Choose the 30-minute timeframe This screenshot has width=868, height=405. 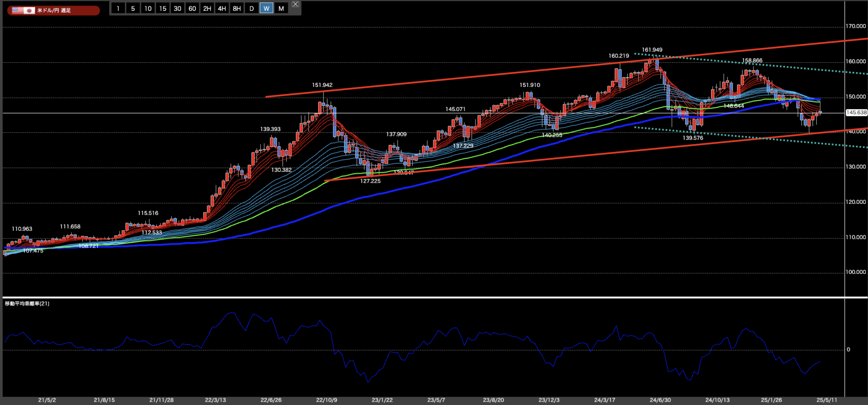177,8
